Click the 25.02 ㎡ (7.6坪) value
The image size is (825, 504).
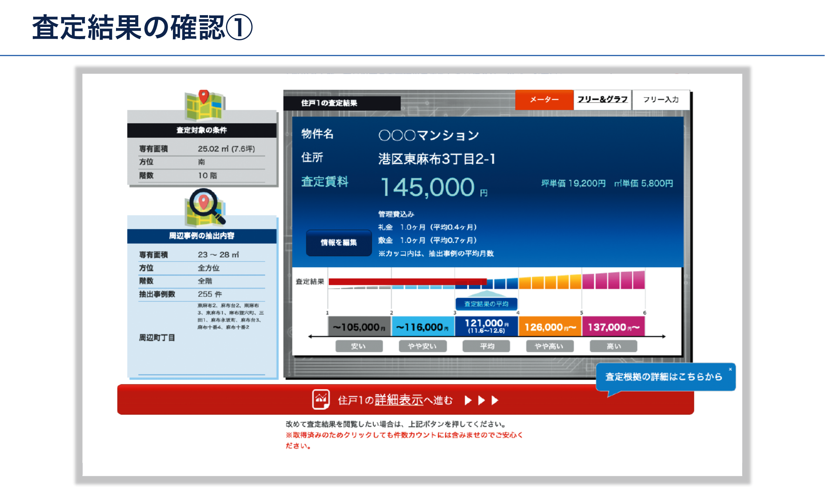click(226, 149)
